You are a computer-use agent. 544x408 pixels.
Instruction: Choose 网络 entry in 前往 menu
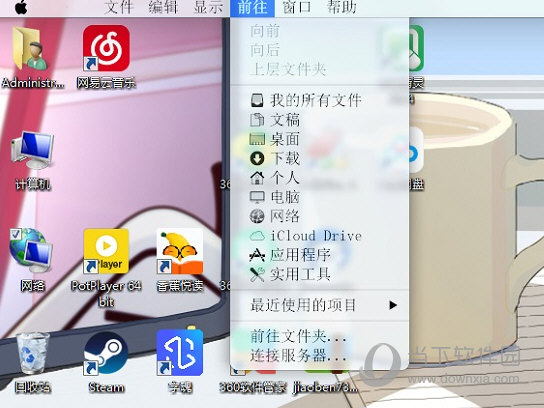(319, 216)
